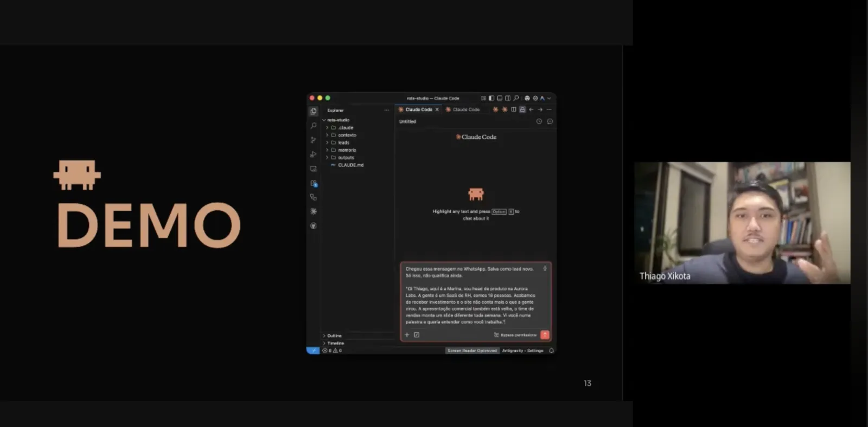Open slash commands icon in prompt box
Screen dimensions: 868x427
(x=417, y=335)
